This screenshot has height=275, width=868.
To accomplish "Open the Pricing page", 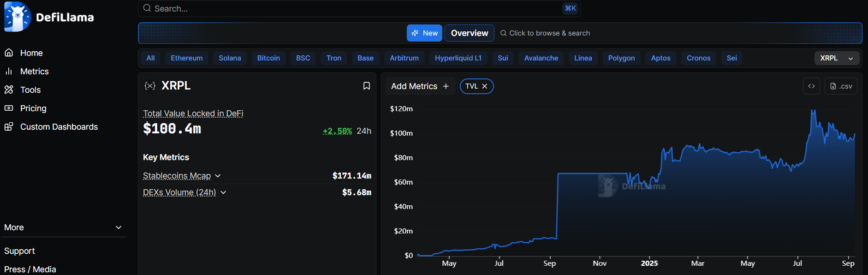I will click(33, 108).
